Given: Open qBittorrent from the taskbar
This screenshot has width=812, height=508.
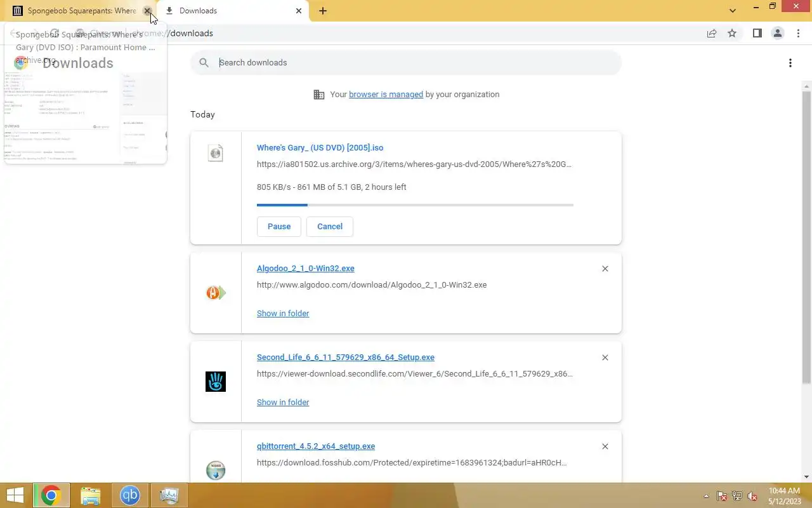Looking at the screenshot, I should [130, 495].
